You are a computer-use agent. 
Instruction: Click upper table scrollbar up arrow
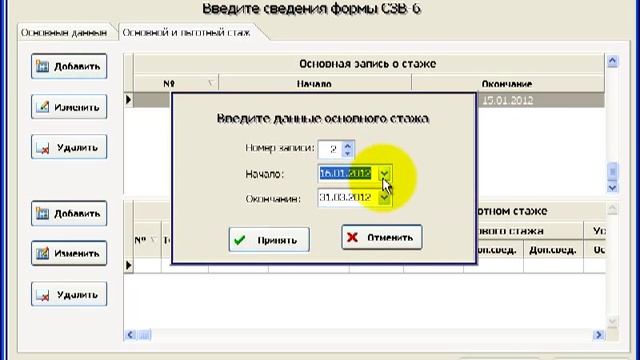coord(612,61)
